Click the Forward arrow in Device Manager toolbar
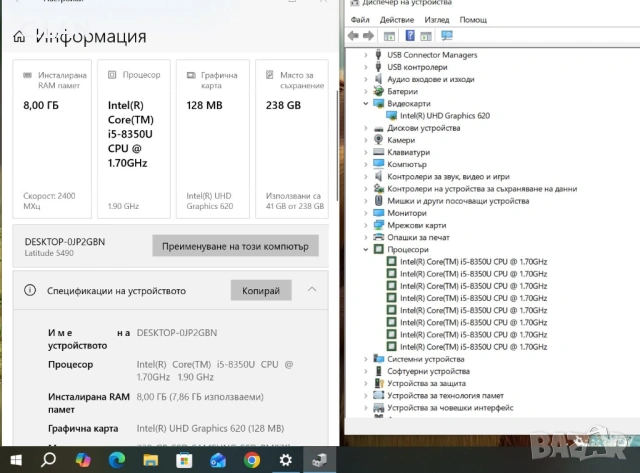640x473 pixels. click(x=369, y=36)
